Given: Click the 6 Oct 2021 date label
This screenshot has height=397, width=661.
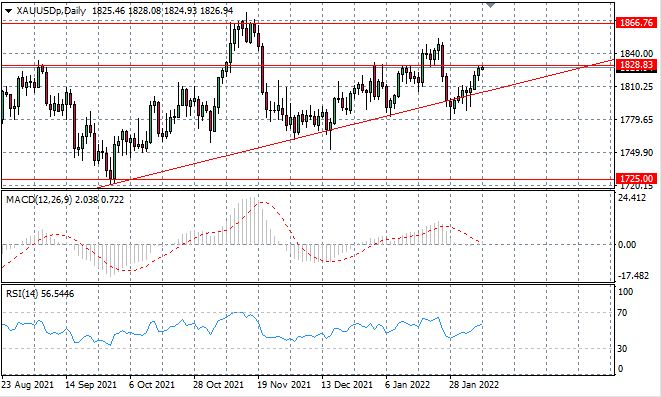Looking at the screenshot, I should coord(152,385).
